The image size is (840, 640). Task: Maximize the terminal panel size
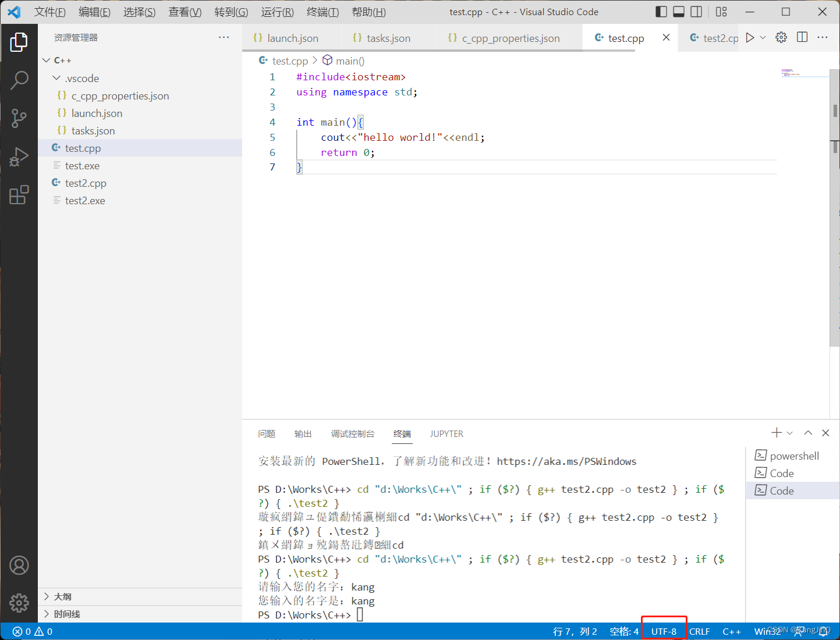pos(808,432)
